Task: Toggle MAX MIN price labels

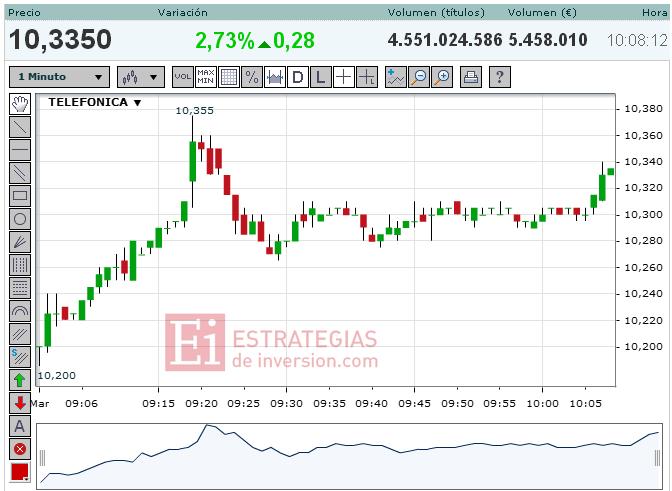Action: [206, 77]
